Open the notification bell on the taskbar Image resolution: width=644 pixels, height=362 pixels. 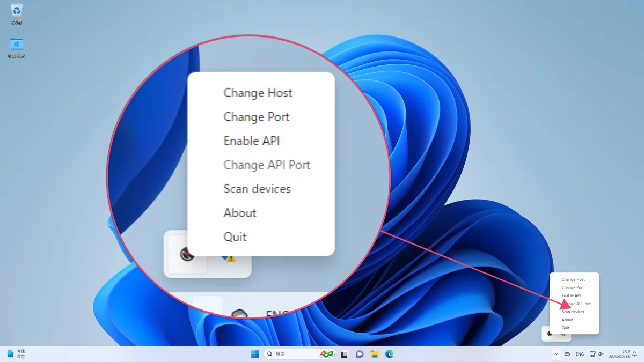click(635, 354)
